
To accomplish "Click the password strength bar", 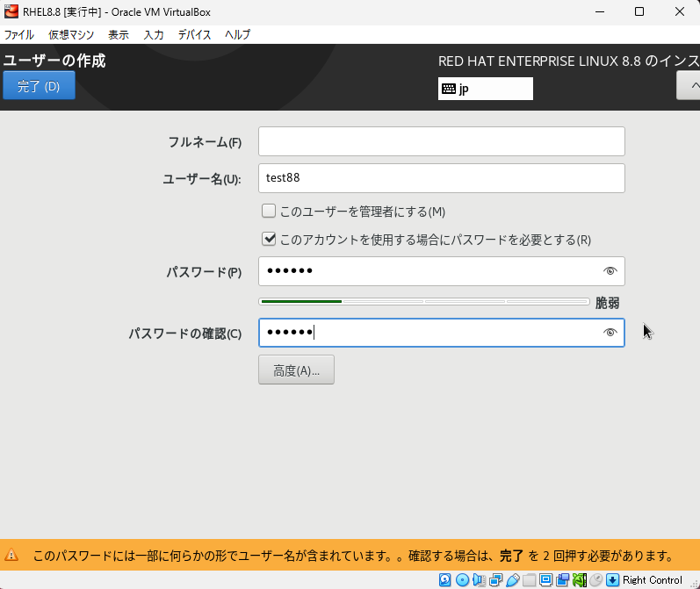I will (x=424, y=302).
